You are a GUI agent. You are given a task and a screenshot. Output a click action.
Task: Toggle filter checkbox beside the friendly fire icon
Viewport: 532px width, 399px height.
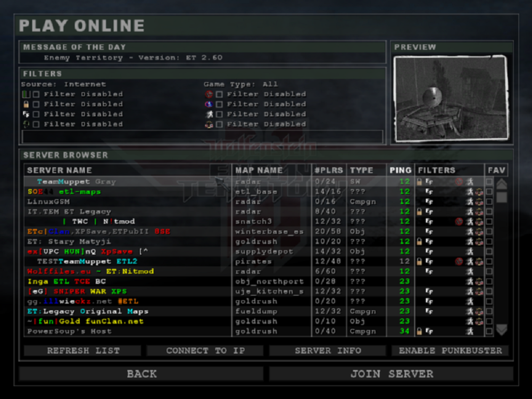(x=36, y=114)
